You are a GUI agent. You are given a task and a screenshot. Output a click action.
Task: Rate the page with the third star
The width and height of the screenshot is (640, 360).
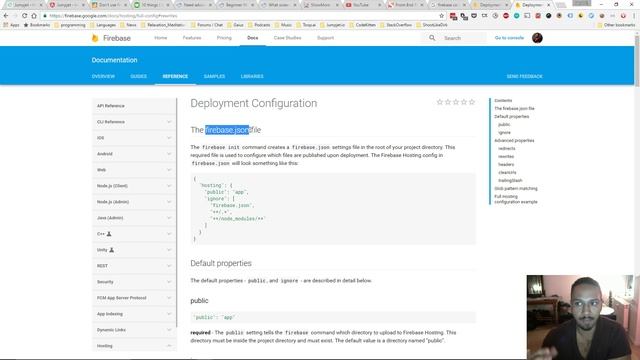click(456, 102)
